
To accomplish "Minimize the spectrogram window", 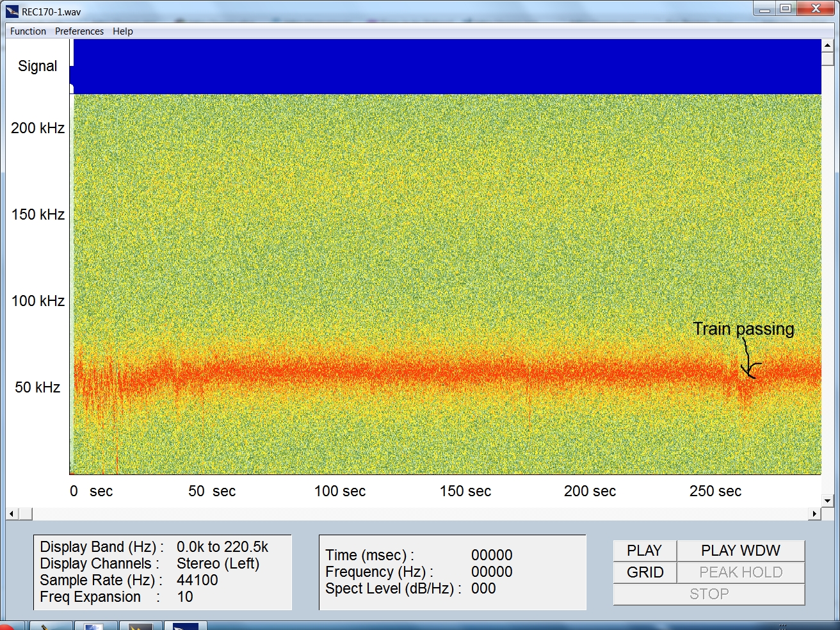I will point(764,9).
